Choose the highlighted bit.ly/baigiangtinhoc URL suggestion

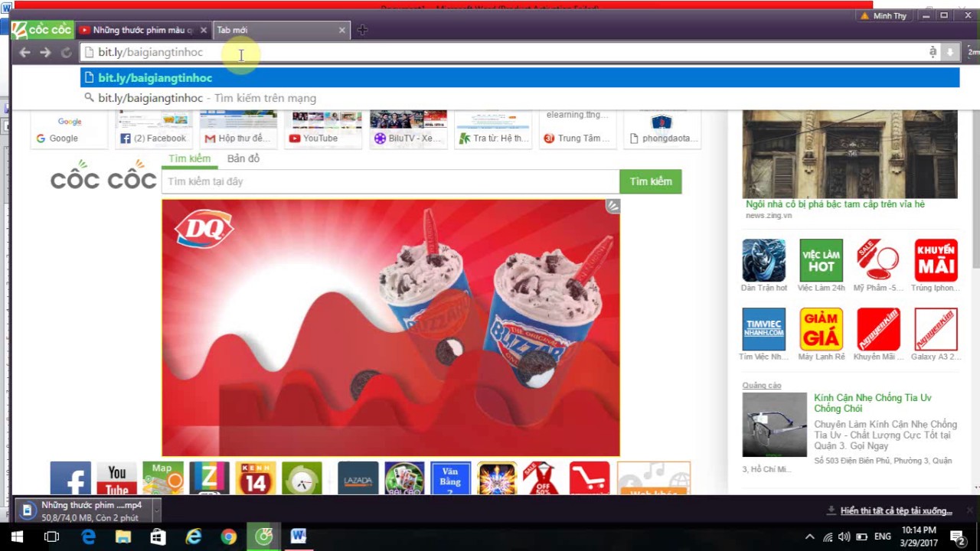pos(520,77)
